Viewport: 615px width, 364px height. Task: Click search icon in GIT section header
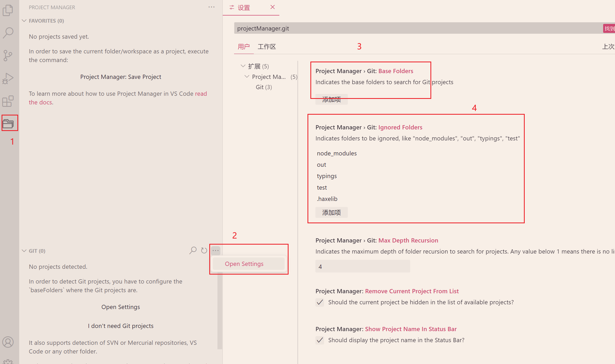pos(193,250)
